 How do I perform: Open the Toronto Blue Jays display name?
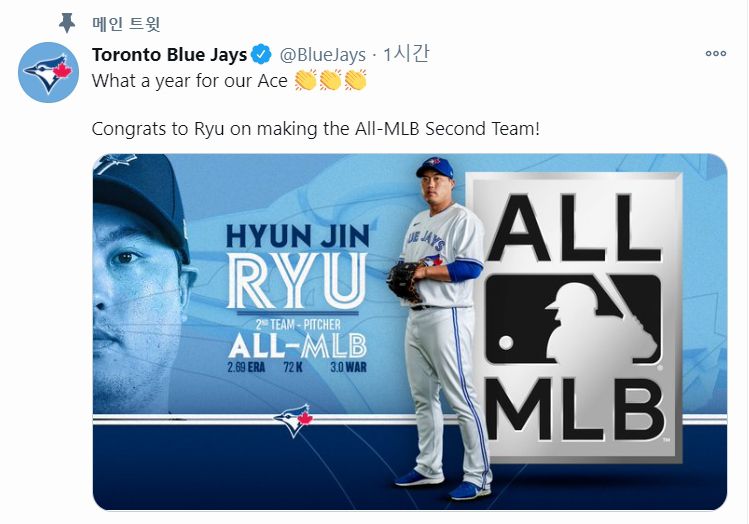tap(169, 54)
